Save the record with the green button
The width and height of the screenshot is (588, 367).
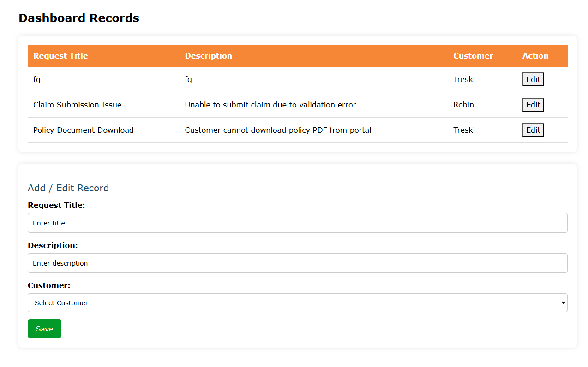44,329
